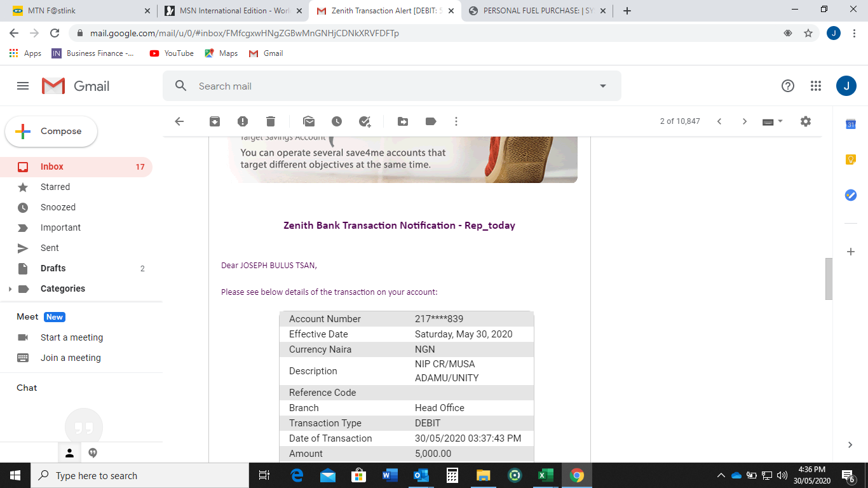
Task: Go to the older email arrow
Action: (745, 121)
